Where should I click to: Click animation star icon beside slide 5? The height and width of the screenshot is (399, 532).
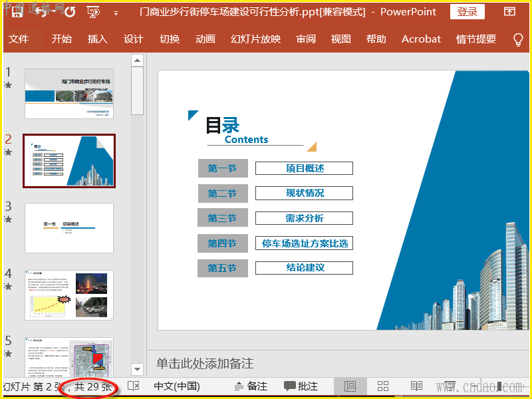(x=8, y=354)
